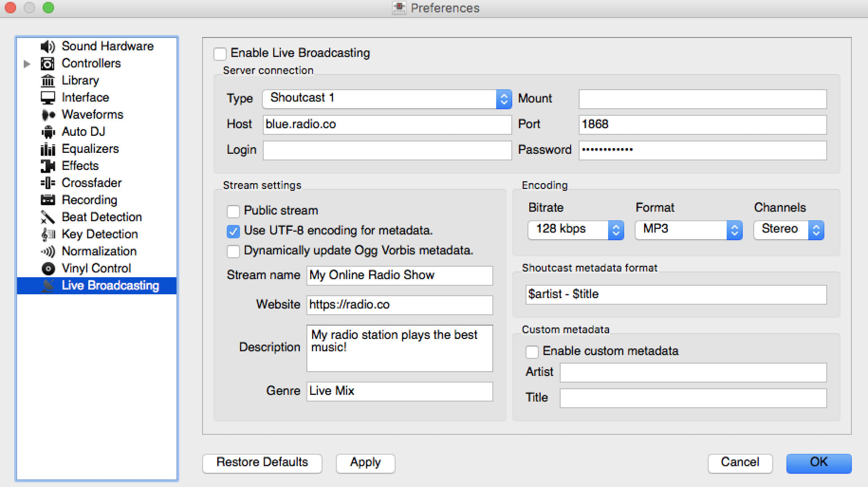Expand the Controllers tree arrow
The height and width of the screenshot is (487, 868).
tap(27, 64)
